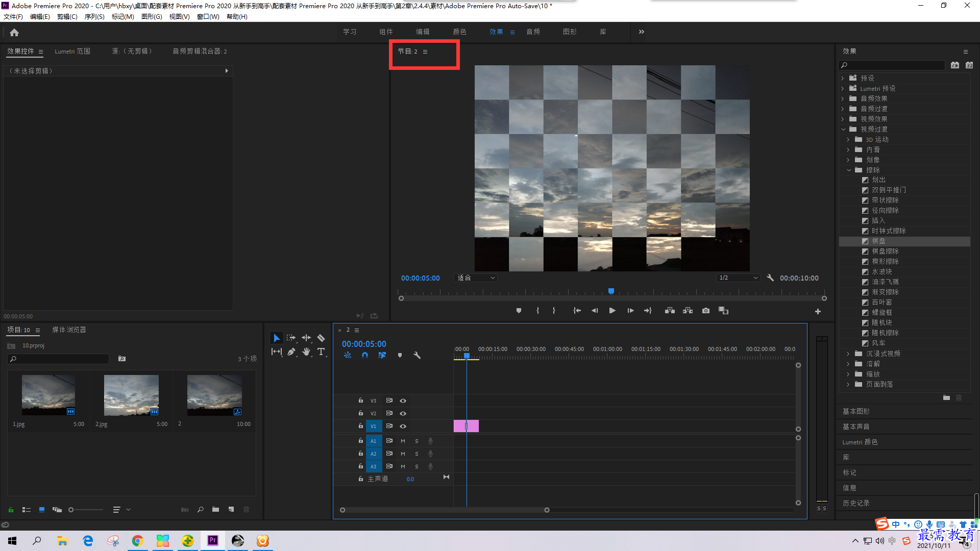Open the 基本图形 panel
980x551 pixels.
(x=856, y=411)
